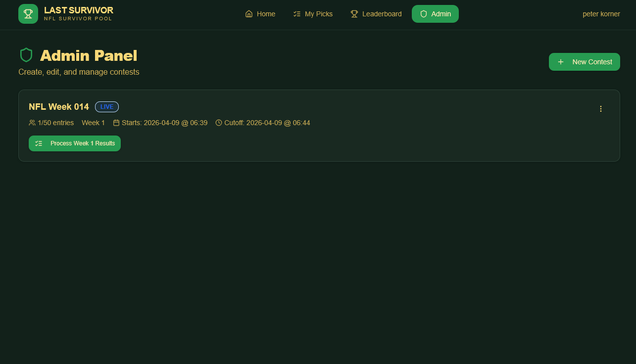636x364 pixels.
Task: Click the trophy logo icon
Action: (x=28, y=14)
